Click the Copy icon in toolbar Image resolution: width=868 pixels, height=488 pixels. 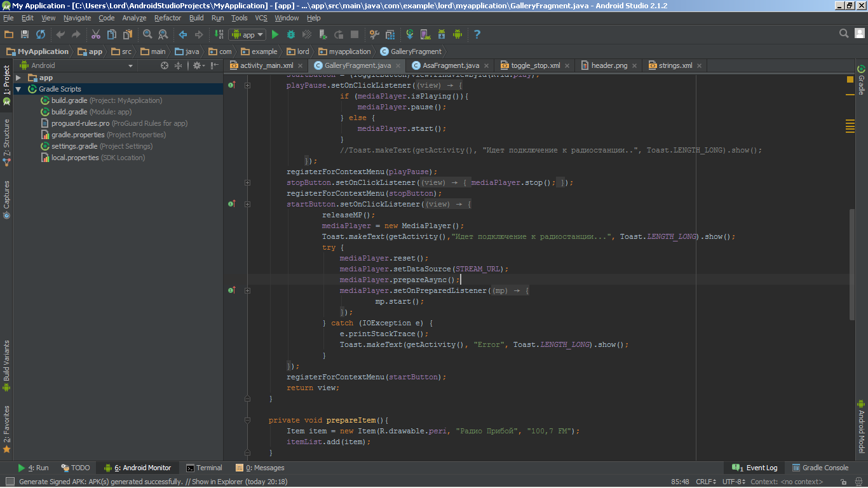tap(112, 34)
